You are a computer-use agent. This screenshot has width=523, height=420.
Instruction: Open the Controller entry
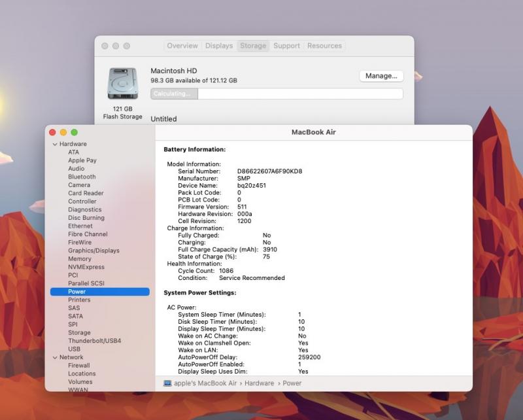(x=82, y=201)
